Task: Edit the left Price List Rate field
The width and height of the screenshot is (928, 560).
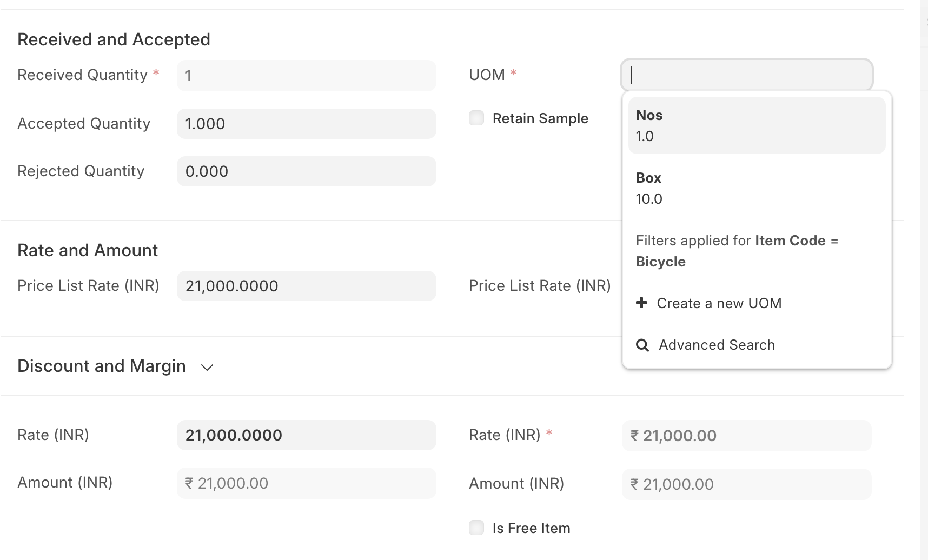Action: click(306, 286)
